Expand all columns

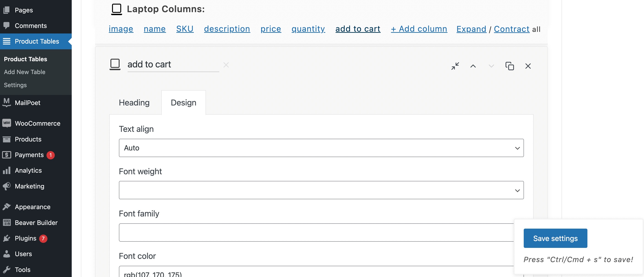tap(471, 29)
